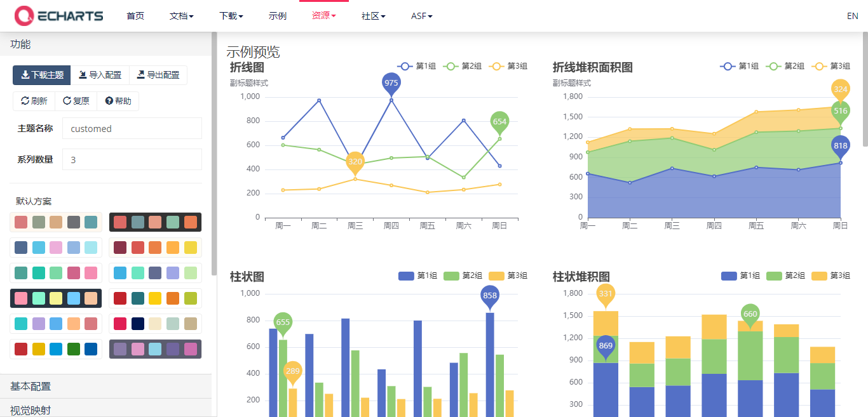
Task: Toggle 第1组 legend in 柱状图
Action: click(x=417, y=275)
